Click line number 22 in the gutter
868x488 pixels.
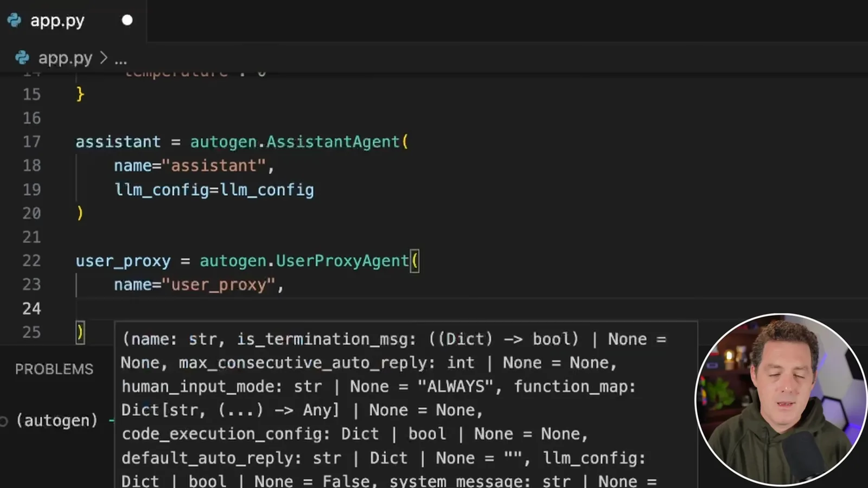[31, 261]
